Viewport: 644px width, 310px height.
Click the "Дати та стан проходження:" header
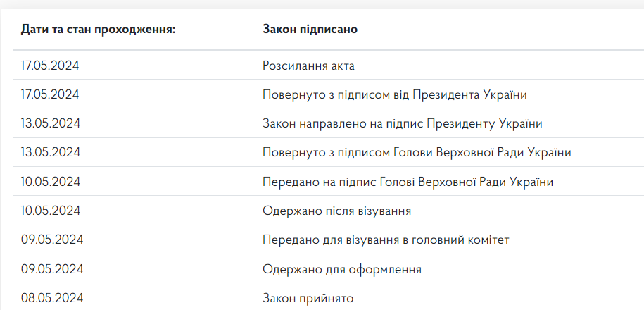tap(98, 30)
